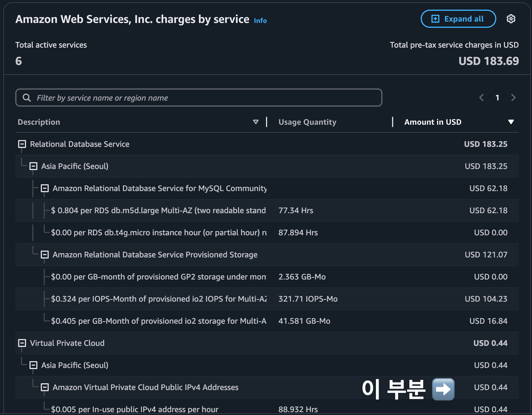Click the 77.34 Hrs usage value
This screenshot has width=532, height=415.
[x=296, y=210]
